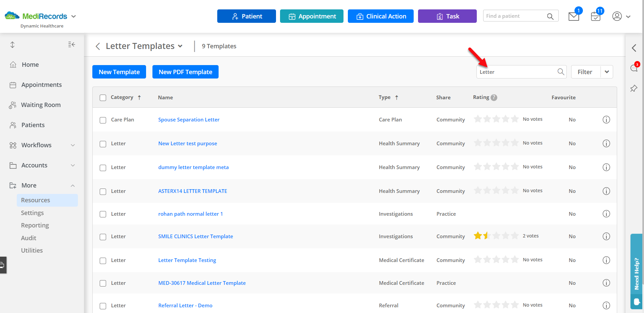Viewport: 644px width, 313px height.
Task: Click the purple Task button
Action: [x=447, y=16]
